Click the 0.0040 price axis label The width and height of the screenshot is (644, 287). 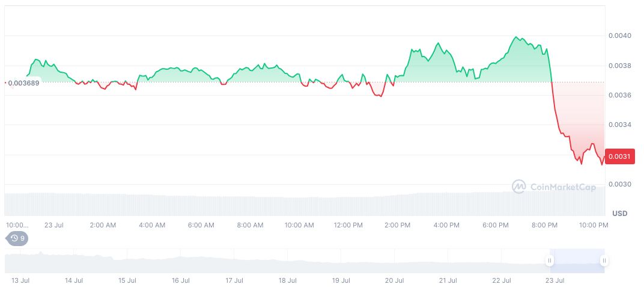coord(619,36)
